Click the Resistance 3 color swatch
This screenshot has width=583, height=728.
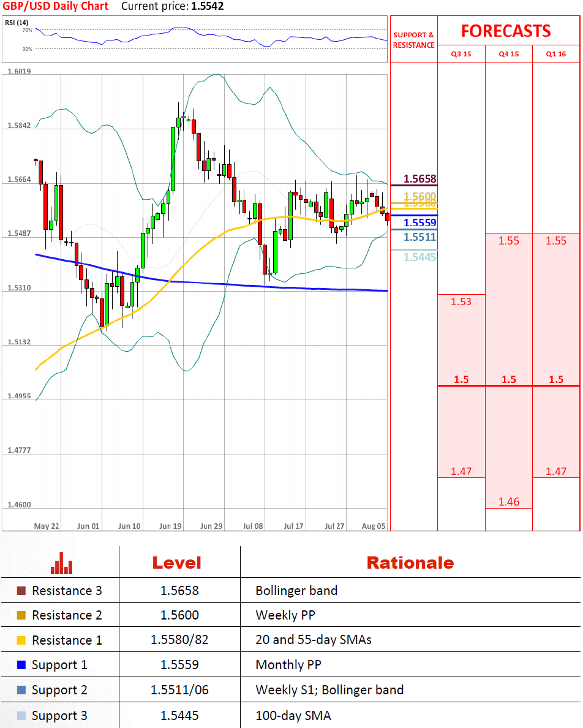21,591
